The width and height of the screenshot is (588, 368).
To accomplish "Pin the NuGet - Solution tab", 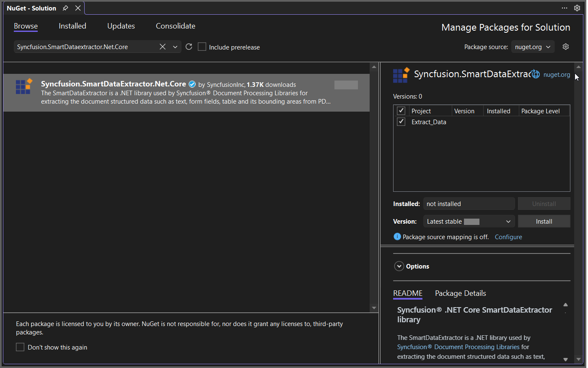I will 65,8.
